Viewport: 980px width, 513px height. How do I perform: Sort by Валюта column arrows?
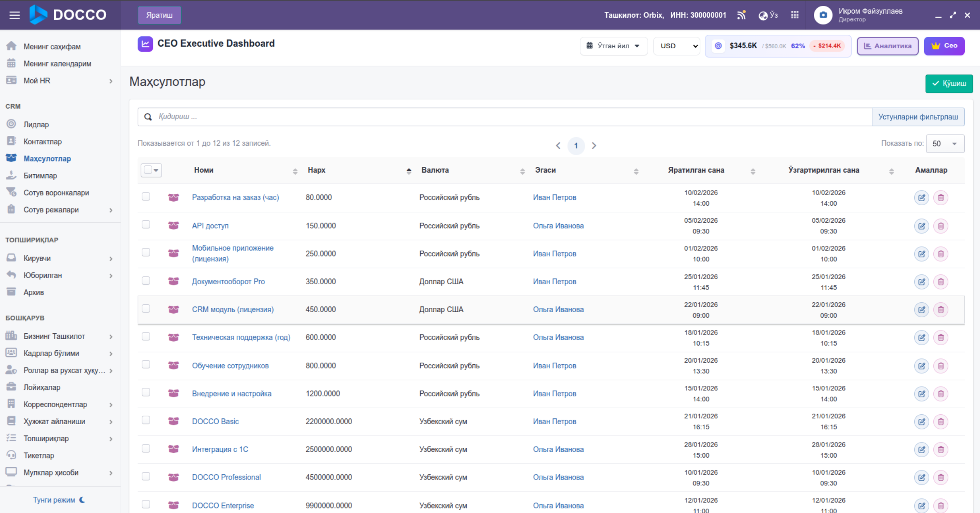coord(522,171)
